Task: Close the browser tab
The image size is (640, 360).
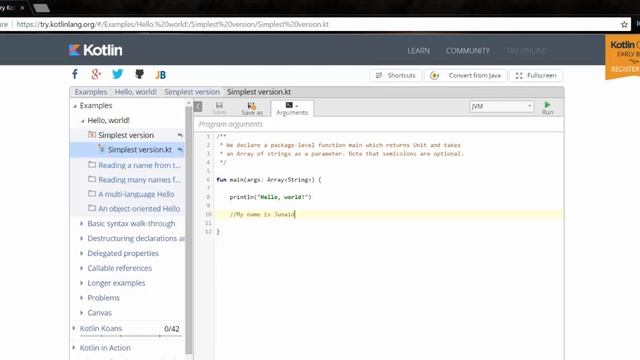Action: [22, 7]
